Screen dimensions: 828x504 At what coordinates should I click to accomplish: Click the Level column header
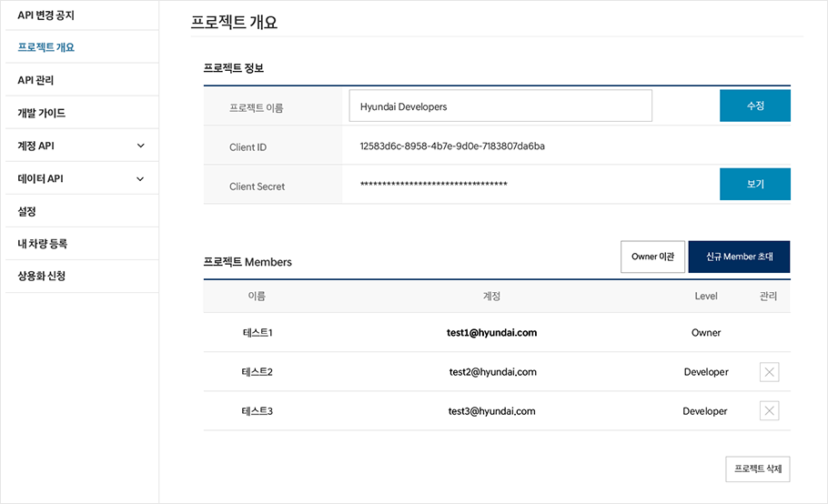pyautogui.click(x=706, y=296)
